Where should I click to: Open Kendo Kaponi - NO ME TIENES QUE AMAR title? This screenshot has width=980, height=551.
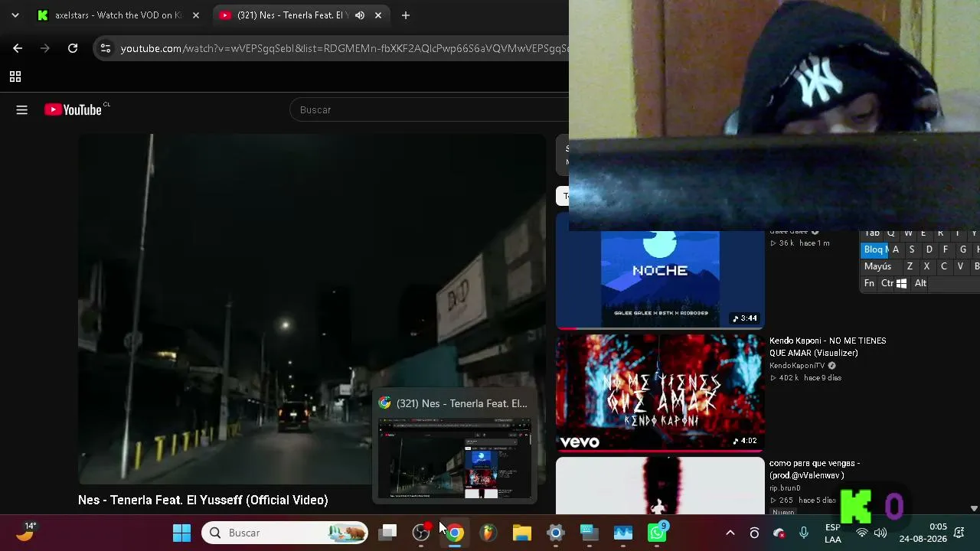(828, 347)
